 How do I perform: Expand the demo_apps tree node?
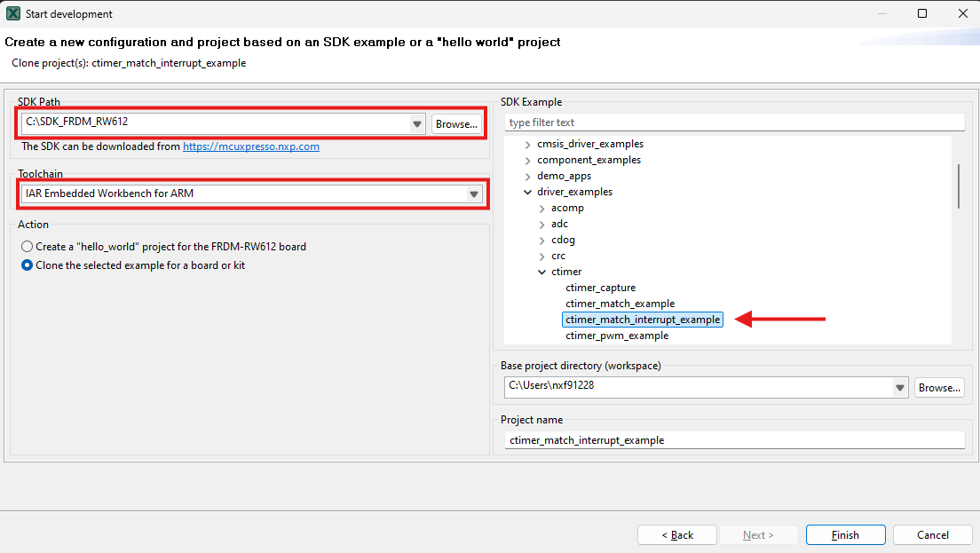click(x=529, y=177)
